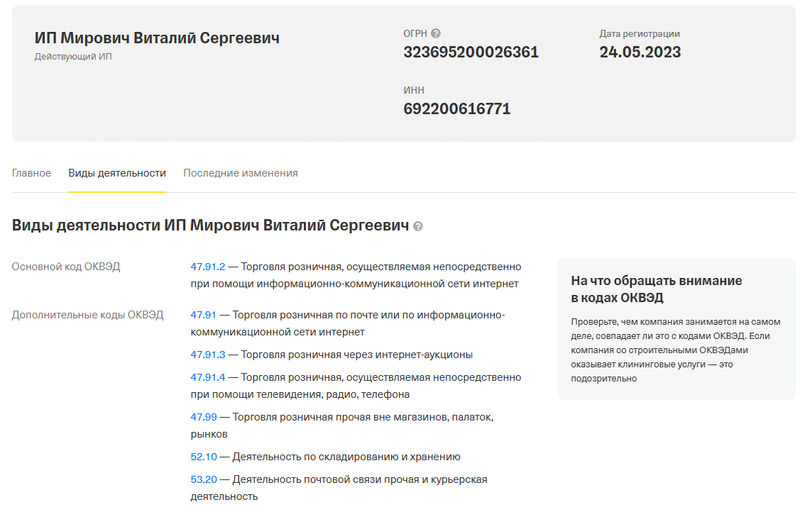
Task: Click the registration date 24.05.2023
Action: pos(640,52)
